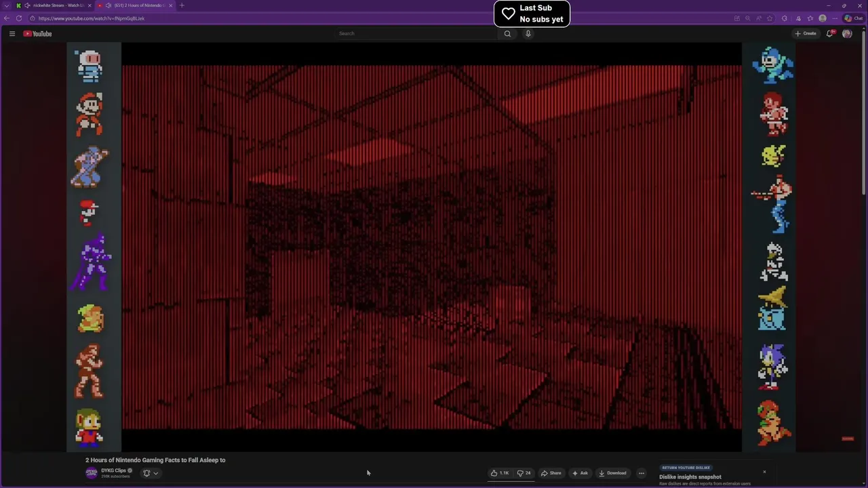Click the Create button on YouTube
868x488 pixels.
(x=806, y=33)
